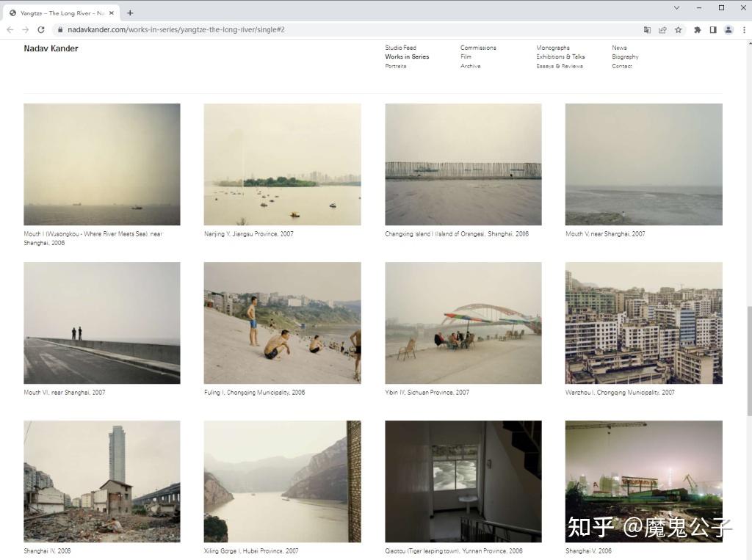
Task: Click the caption 'Nanjing V, Jiangsu Province, 2007'
Action: [x=248, y=234]
